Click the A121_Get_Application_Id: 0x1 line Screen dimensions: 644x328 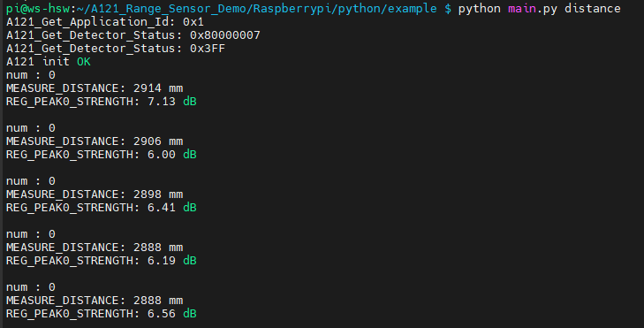105,22
